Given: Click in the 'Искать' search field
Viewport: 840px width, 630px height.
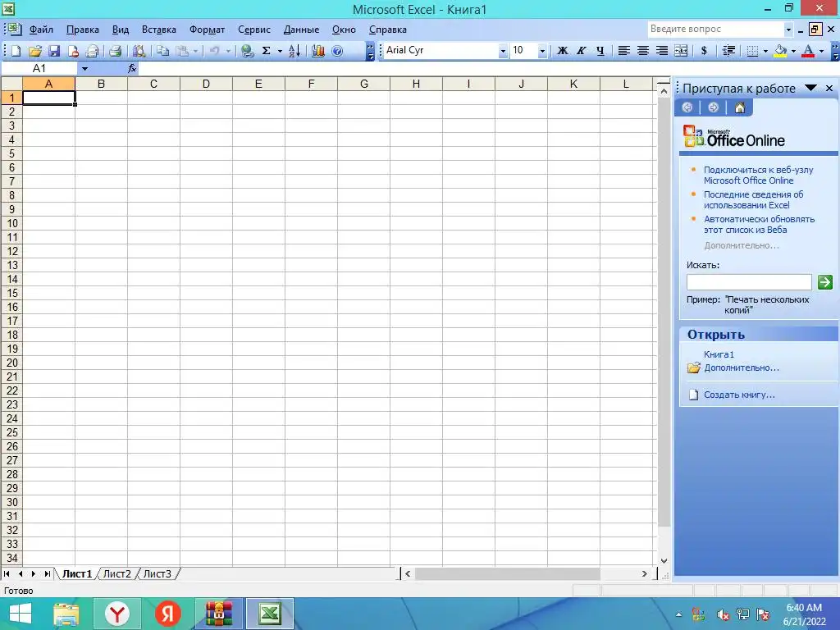Looking at the screenshot, I should coord(749,282).
